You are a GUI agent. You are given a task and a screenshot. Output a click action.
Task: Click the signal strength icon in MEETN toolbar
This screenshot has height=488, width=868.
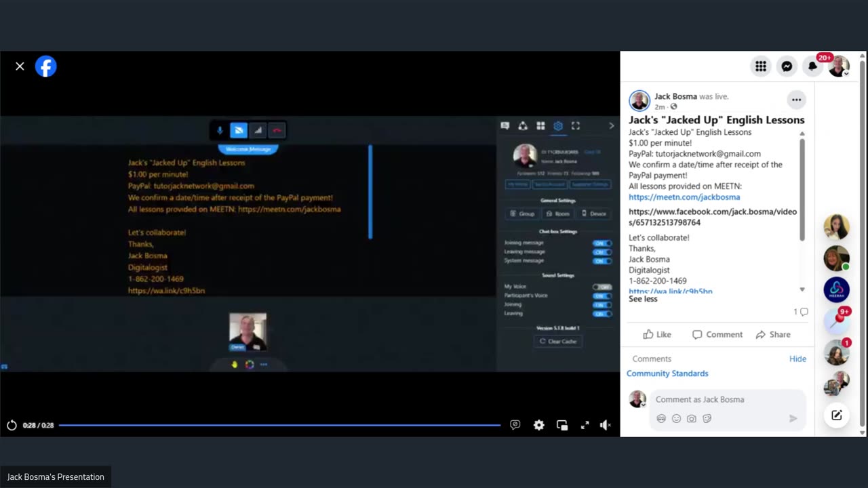[258, 130]
